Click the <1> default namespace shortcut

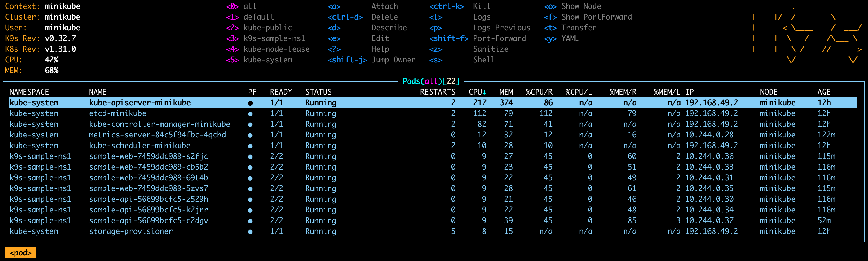click(250, 17)
